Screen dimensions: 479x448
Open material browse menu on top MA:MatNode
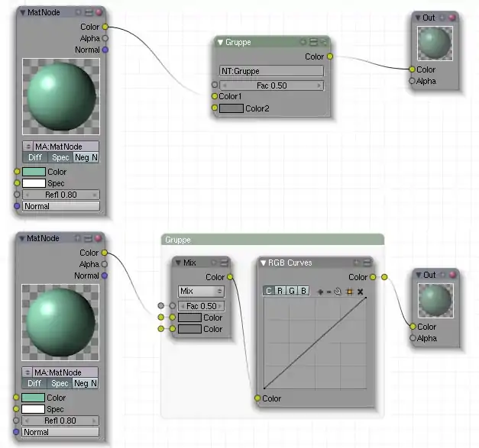click(x=28, y=147)
